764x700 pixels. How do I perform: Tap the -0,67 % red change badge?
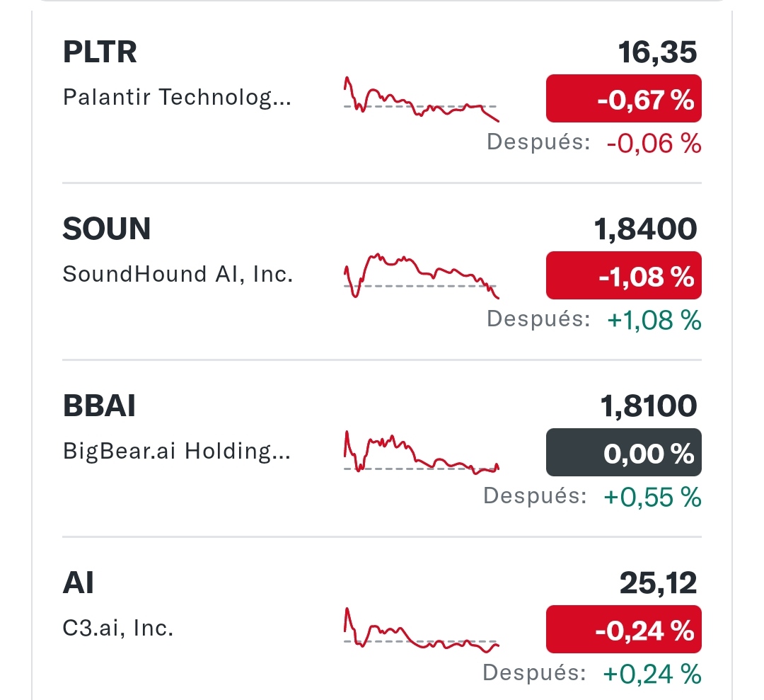coord(624,98)
